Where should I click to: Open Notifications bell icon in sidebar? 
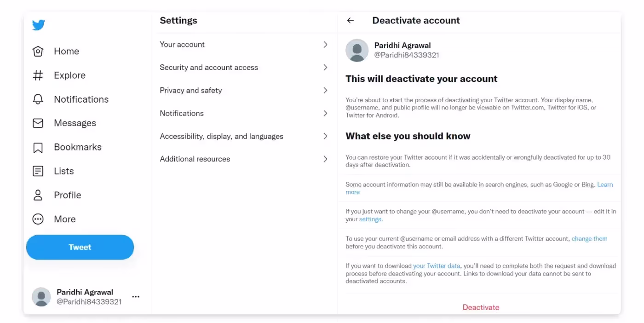(38, 99)
